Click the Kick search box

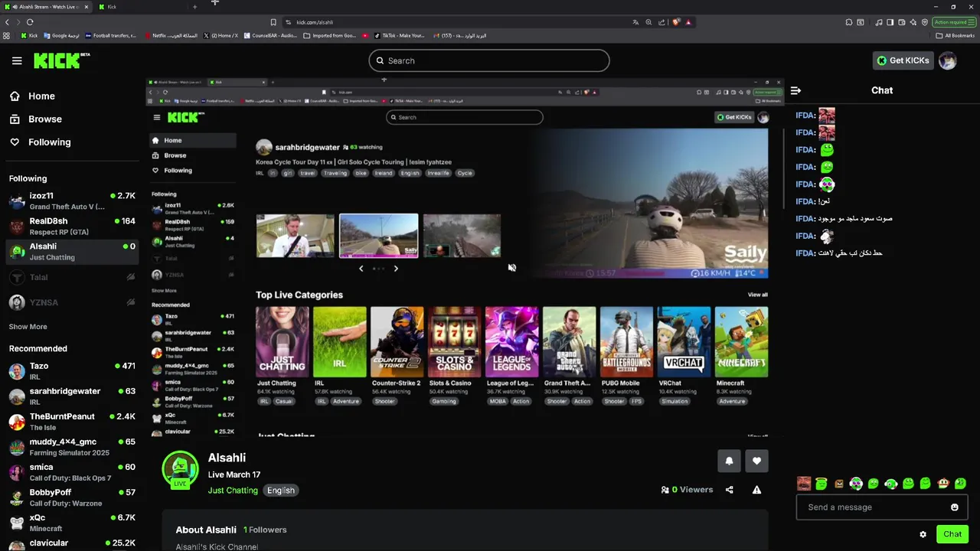488,60
